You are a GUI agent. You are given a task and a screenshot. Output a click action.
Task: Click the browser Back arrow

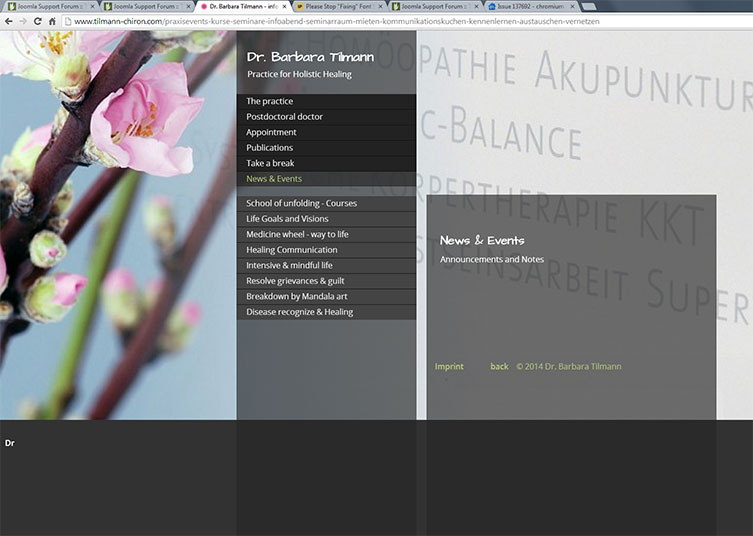pyautogui.click(x=9, y=21)
